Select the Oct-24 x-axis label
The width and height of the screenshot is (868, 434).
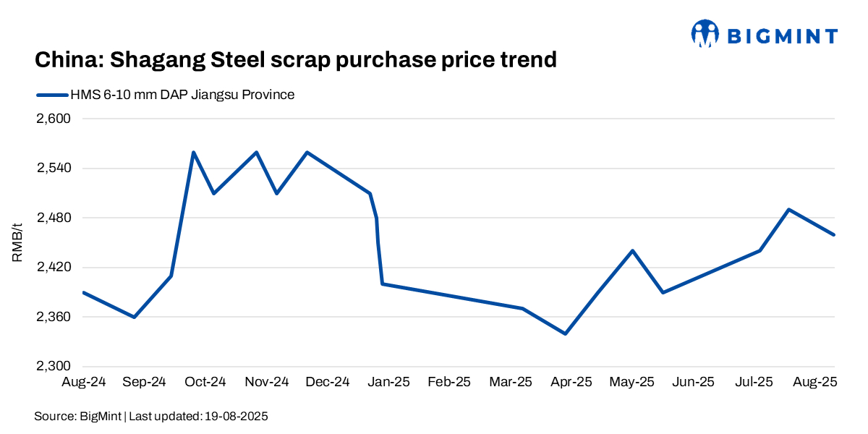tap(206, 381)
